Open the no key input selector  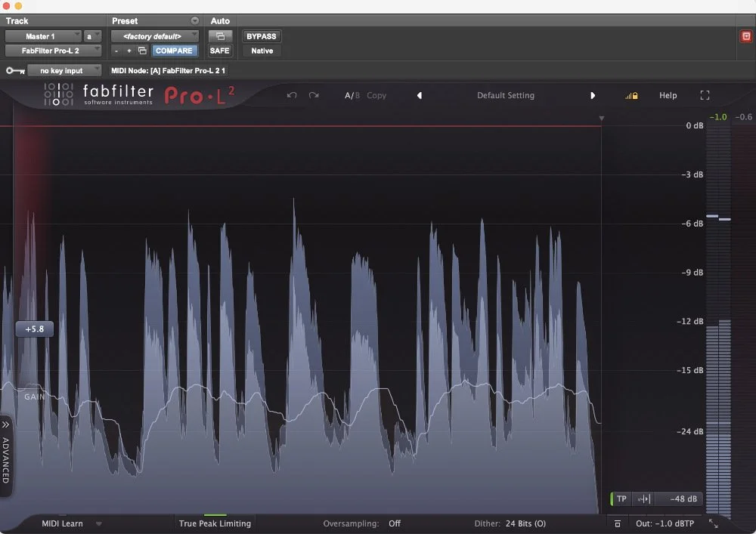point(64,71)
